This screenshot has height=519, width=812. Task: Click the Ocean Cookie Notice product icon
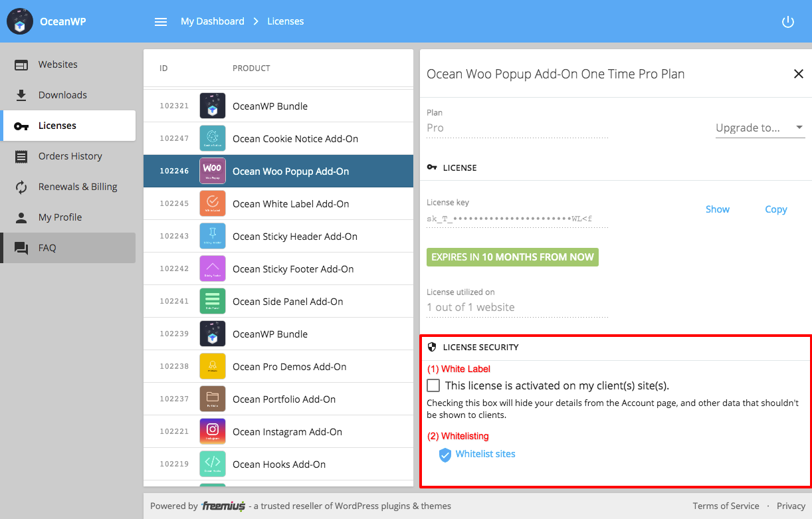pos(213,138)
